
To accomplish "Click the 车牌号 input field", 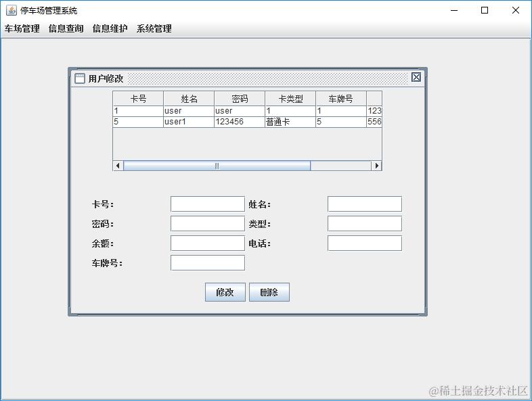I will click(208, 263).
